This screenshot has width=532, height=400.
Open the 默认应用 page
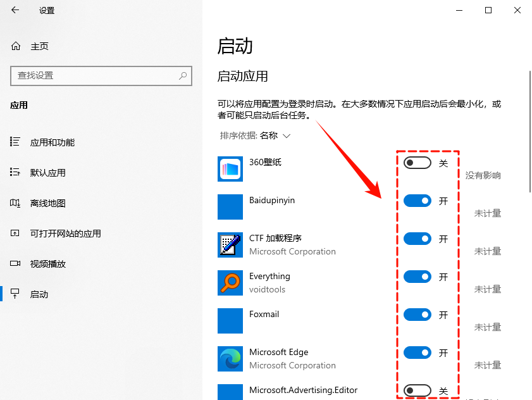[48, 173]
